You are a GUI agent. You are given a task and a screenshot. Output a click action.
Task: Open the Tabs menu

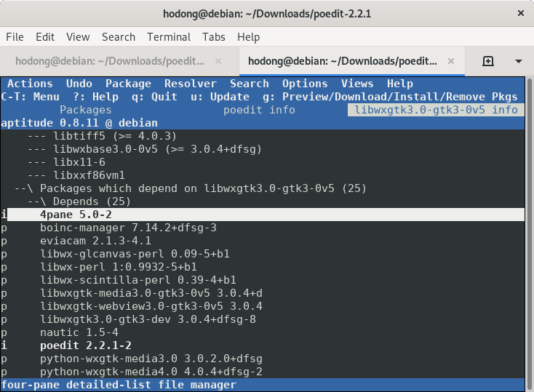(214, 37)
